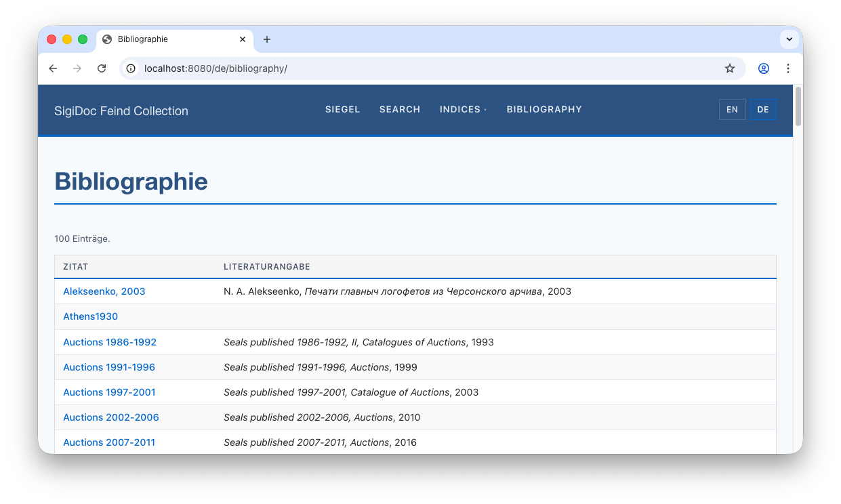
Task: Select the Bibliography navigation item
Action: (544, 110)
